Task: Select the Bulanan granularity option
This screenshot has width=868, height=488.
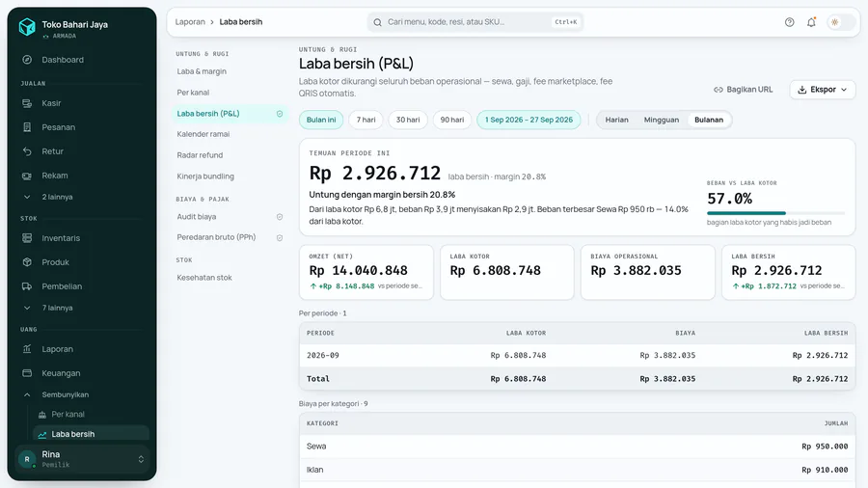Action: [x=709, y=120]
